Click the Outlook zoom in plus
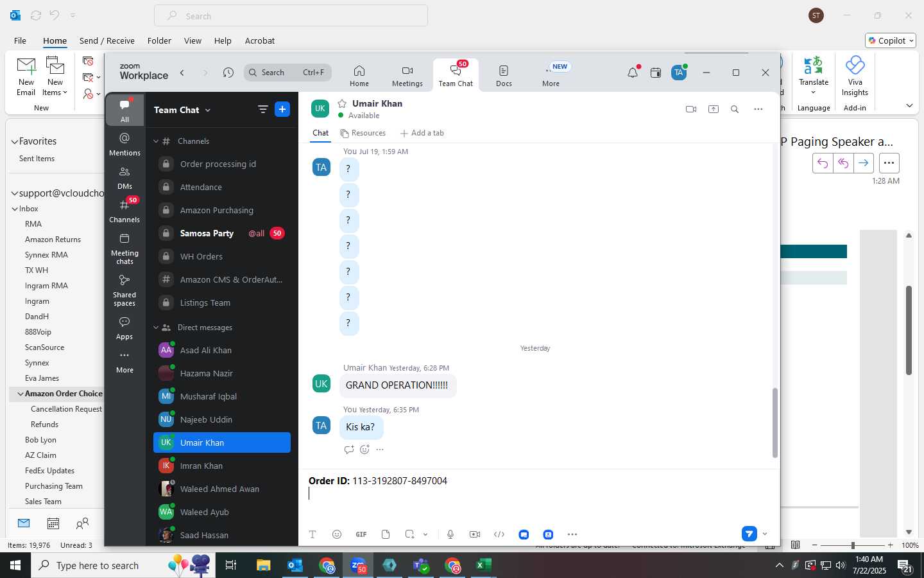 pyautogui.click(x=890, y=545)
